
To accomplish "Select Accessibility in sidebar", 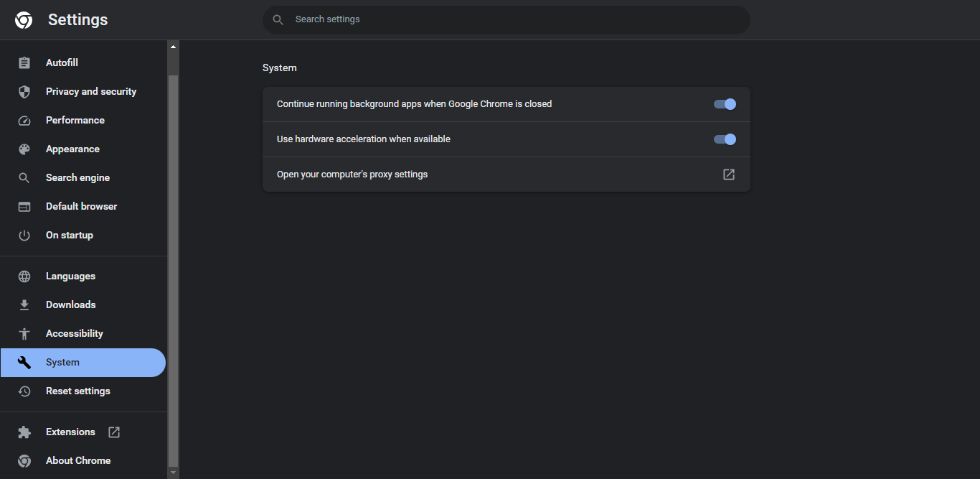I will point(83,334).
